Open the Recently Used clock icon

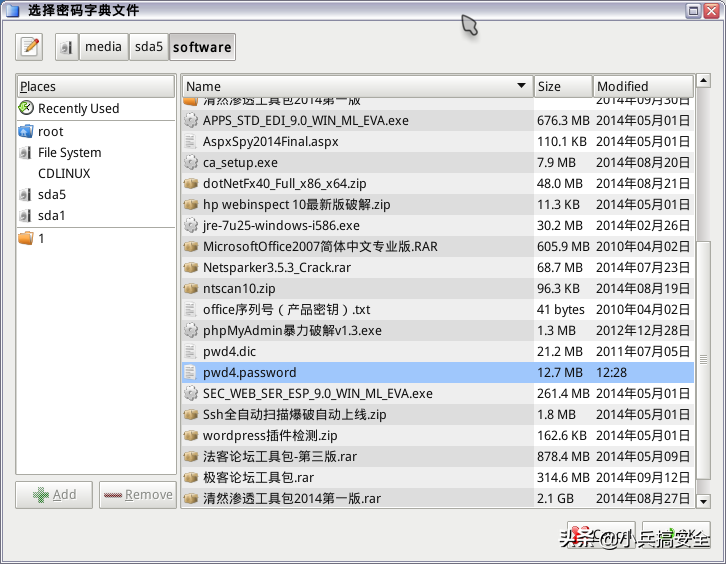click(x=26, y=108)
